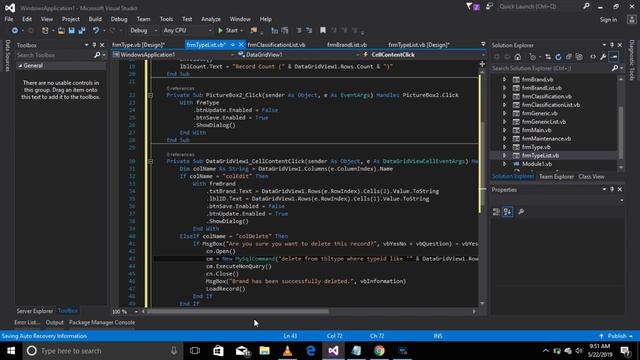
Task: Switch to Team Explorer tab
Action: click(556, 177)
